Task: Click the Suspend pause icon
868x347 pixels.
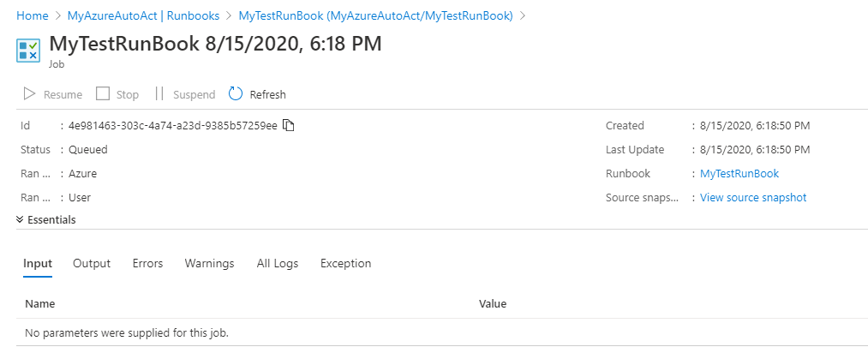Action: click(x=159, y=94)
